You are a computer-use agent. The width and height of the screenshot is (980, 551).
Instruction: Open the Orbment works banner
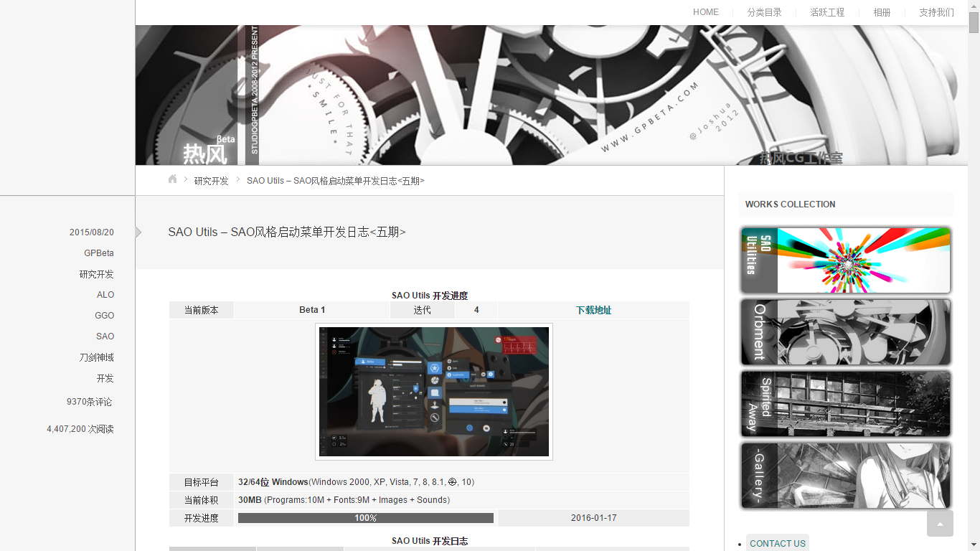[x=846, y=332]
